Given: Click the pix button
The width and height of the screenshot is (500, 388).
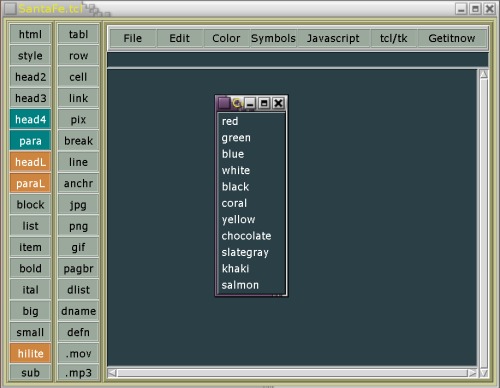Looking at the screenshot, I should point(78,119).
